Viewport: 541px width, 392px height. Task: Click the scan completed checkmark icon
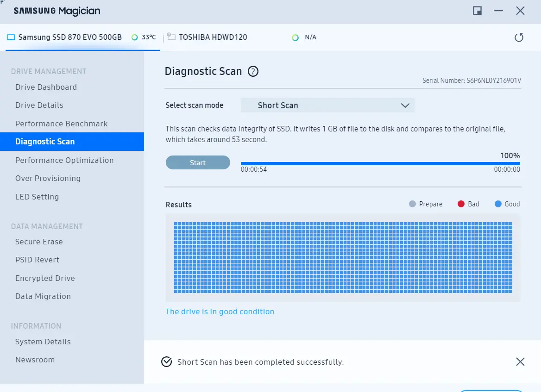coord(167,361)
